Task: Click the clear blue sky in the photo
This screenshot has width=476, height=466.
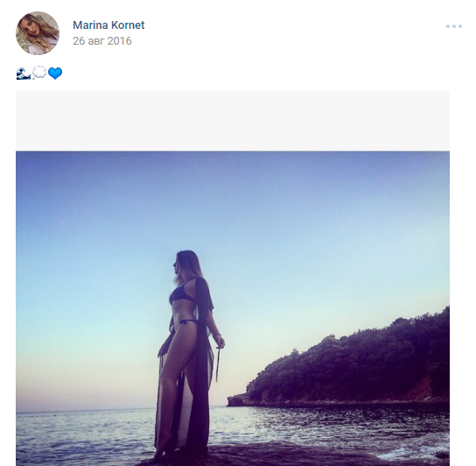Action: click(x=233, y=213)
